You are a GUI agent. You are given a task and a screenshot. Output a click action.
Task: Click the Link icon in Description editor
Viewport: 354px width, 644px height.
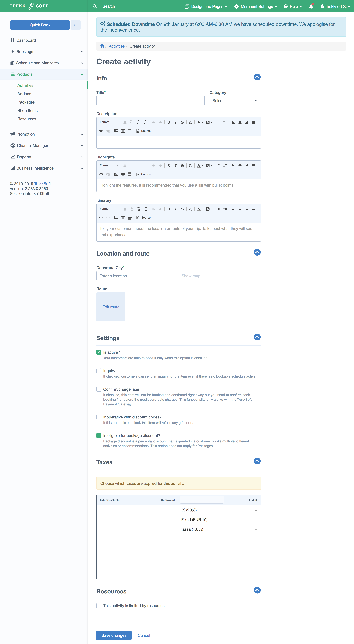(101, 131)
